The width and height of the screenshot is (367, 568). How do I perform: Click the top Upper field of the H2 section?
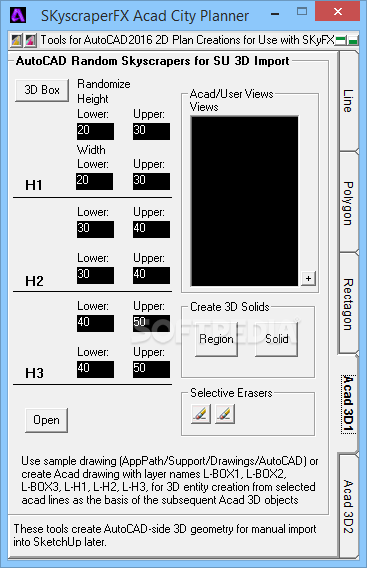click(151, 229)
